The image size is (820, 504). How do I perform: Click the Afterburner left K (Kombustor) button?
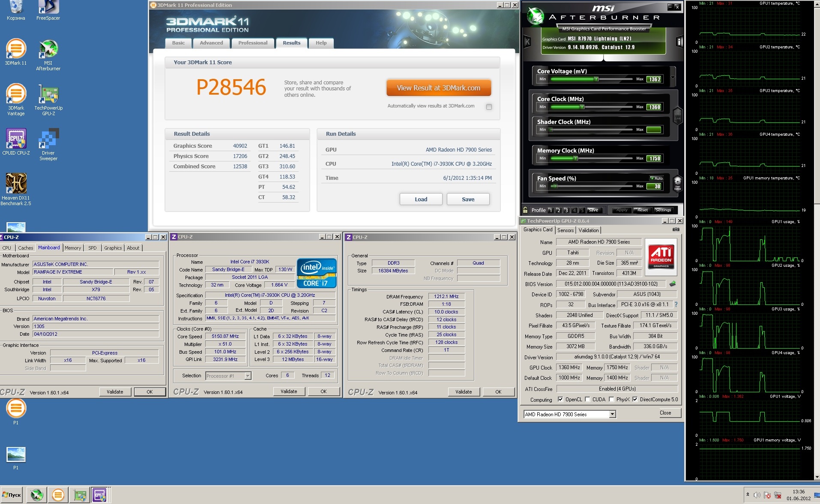point(527,42)
